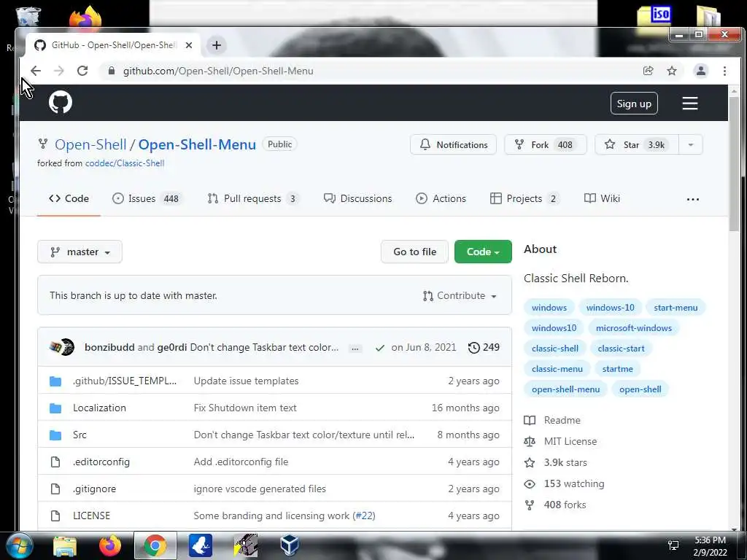Follow the coddec/Classic-Shell fork source link
This screenshot has width=747, height=560.
coord(125,163)
